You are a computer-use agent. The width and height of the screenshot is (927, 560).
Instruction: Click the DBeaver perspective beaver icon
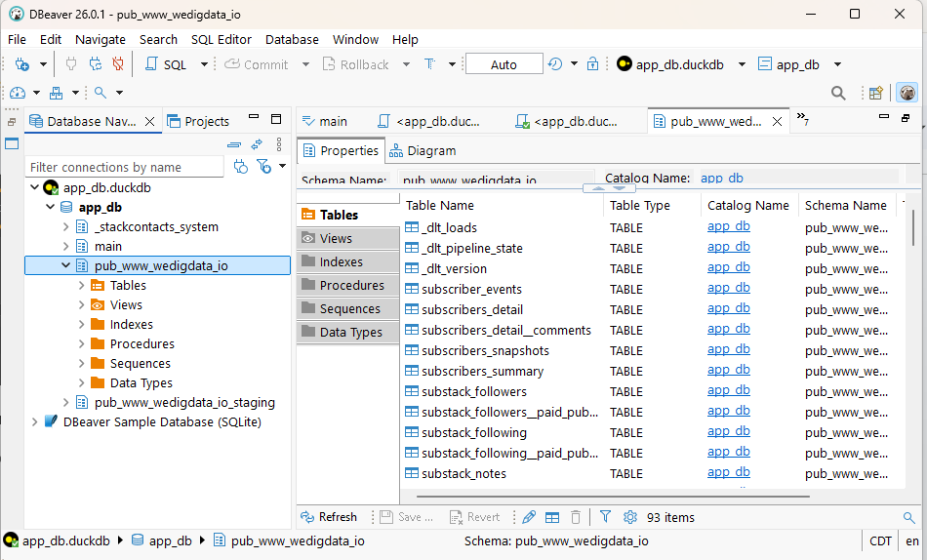(907, 93)
